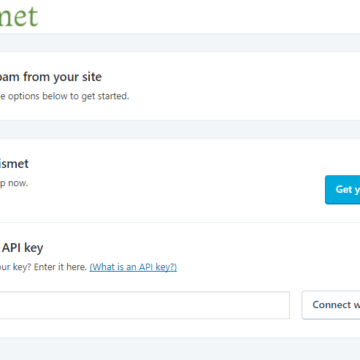Screen dimensions: 360x360
Task: Click the Connect with button beside the input
Action: pyautogui.click(x=331, y=305)
